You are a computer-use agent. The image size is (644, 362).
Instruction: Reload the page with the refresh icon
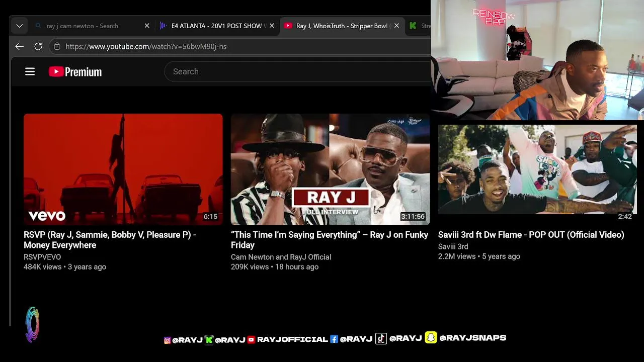[38, 46]
